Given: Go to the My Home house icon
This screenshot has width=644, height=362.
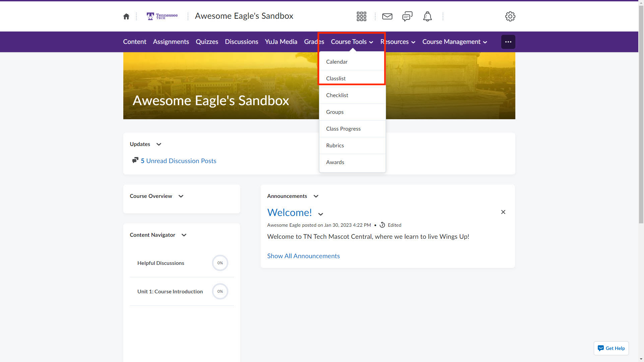Looking at the screenshot, I should coord(126,16).
